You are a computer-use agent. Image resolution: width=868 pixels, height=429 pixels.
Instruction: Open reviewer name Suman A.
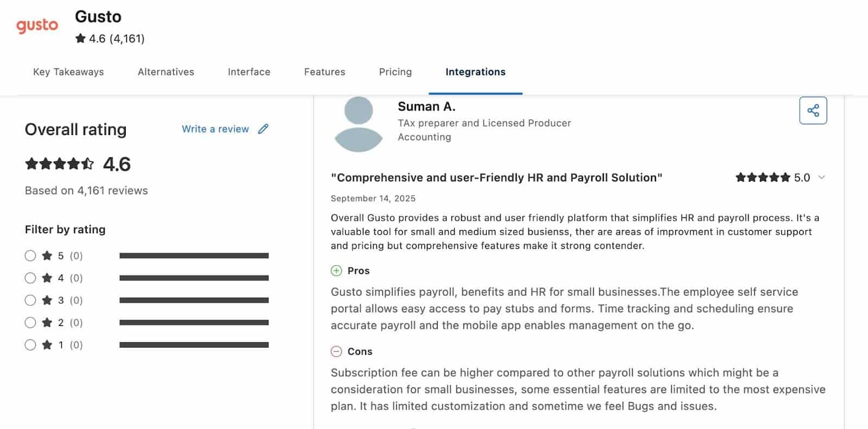pyautogui.click(x=426, y=106)
